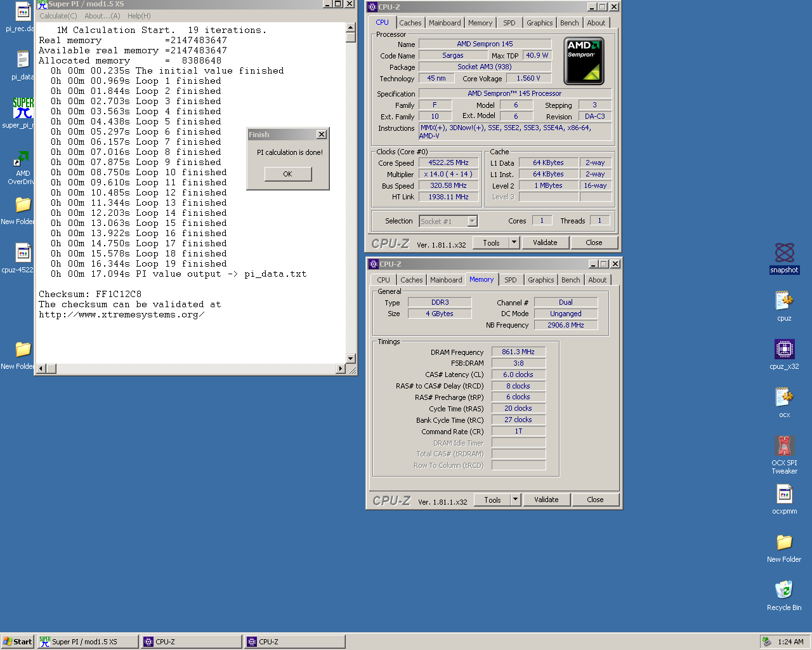Viewport: 812px width, 650px height.
Task: Open About tab in lower CPU-Z window
Action: click(x=598, y=280)
